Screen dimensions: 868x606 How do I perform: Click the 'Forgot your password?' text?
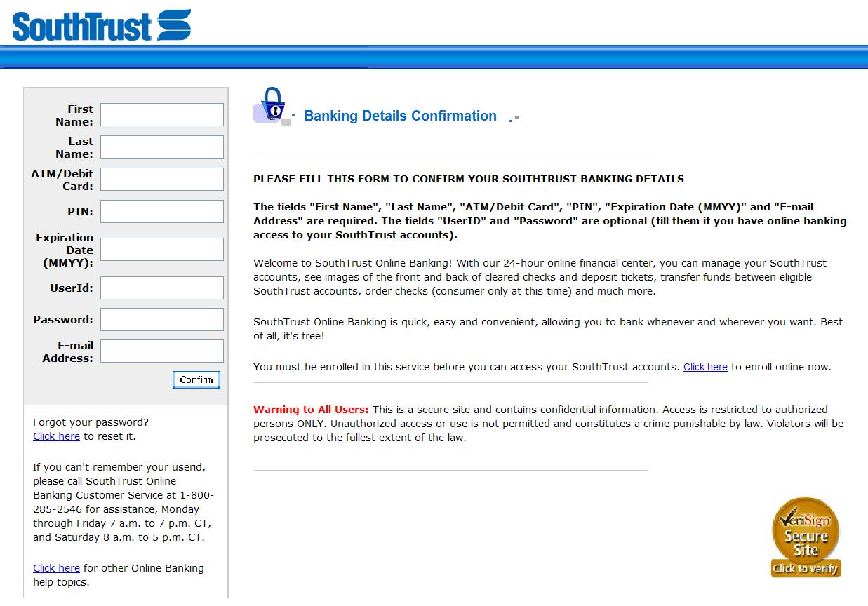[91, 422]
